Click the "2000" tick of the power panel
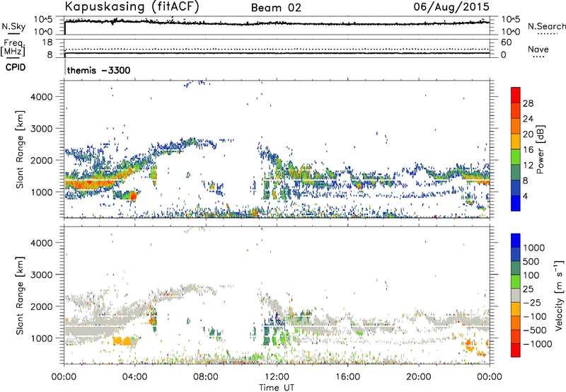Viewport: 566px width, 392px height. pyautogui.click(x=42, y=160)
